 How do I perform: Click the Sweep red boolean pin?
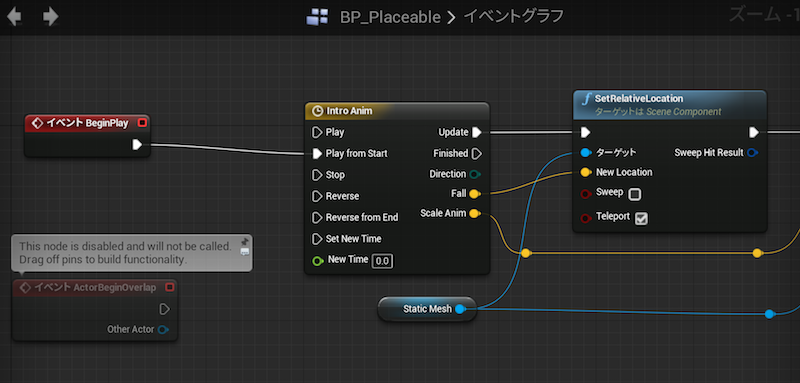click(586, 194)
